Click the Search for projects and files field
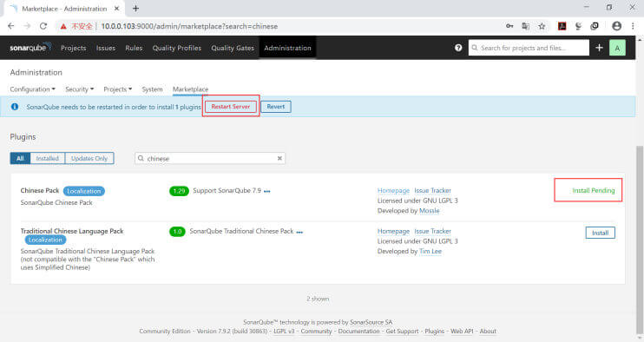The image size is (644, 342). (529, 48)
